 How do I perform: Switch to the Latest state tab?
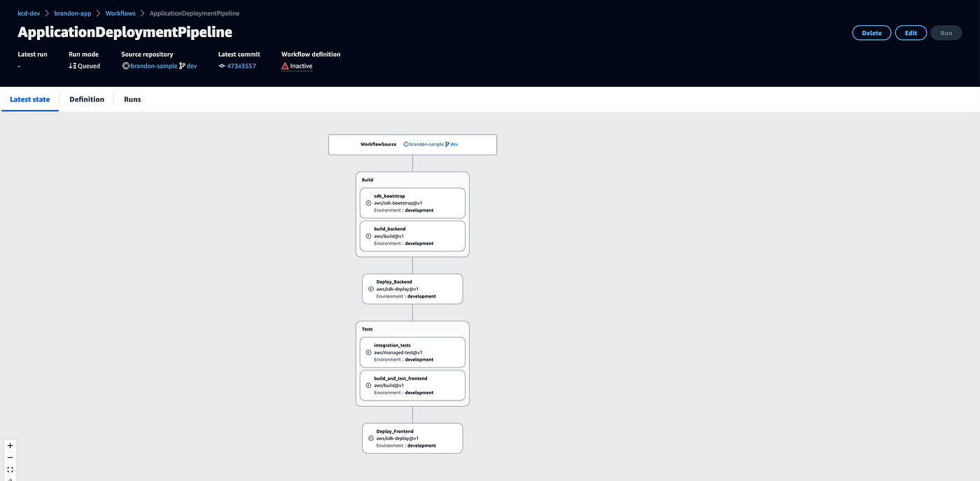(30, 99)
